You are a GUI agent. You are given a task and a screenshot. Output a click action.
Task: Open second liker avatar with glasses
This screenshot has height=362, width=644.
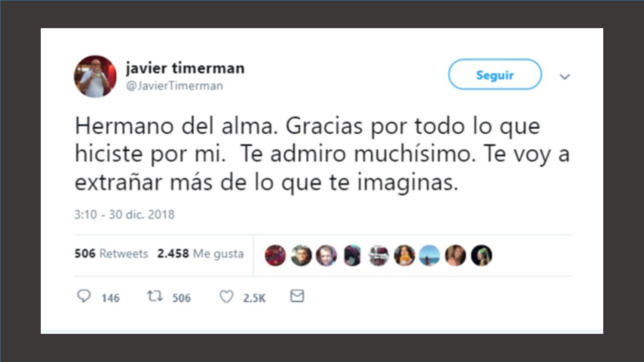tap(301, 255)
